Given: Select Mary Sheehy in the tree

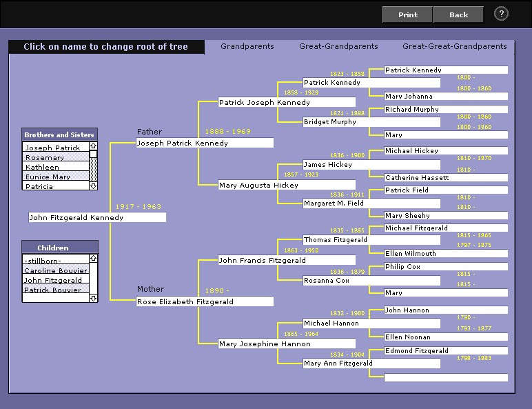Looking at the screenshot, I should [446, 215].
